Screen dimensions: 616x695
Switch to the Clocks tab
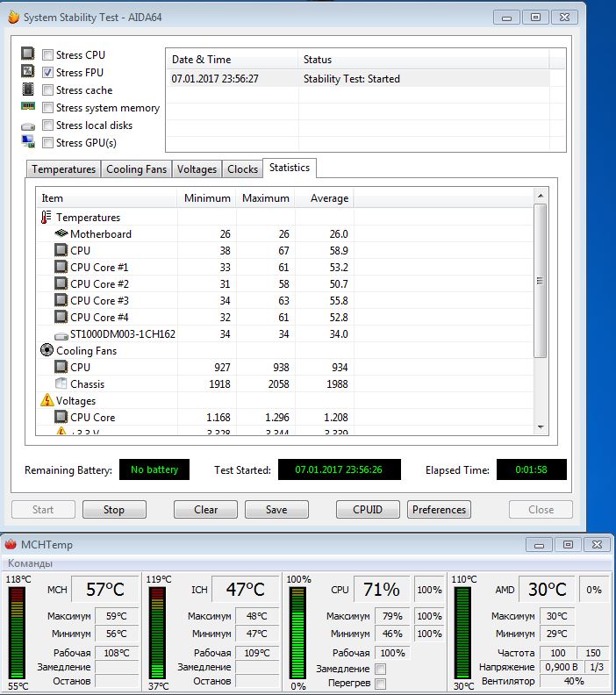242,169
